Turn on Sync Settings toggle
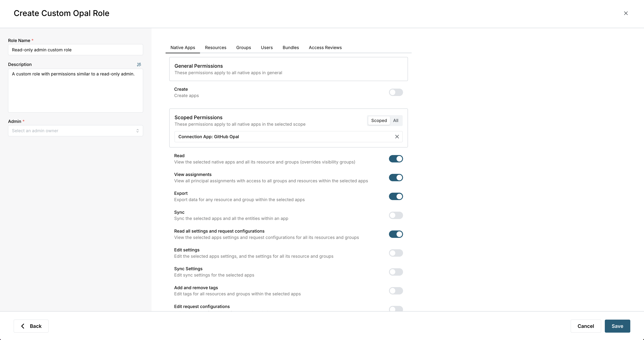This screenshot has height=340, width=644. [396, 272]
